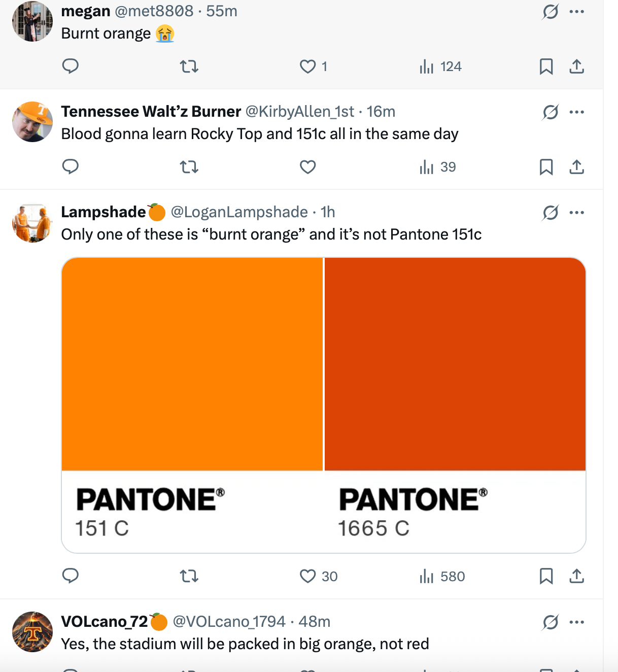Open more options for Lampshade's tweet
Screen dimensions: 618x672
click(577, 213)
